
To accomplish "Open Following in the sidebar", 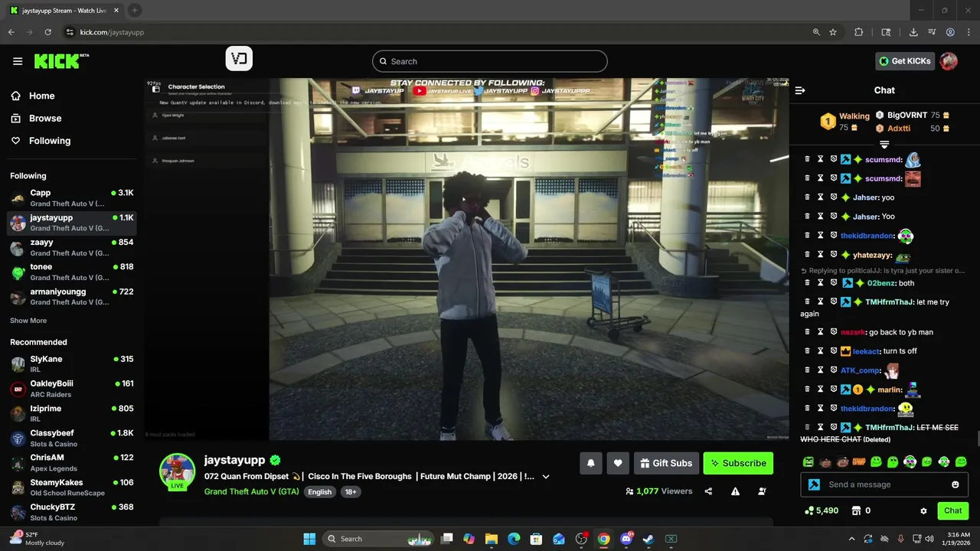I will click(41, 141).
